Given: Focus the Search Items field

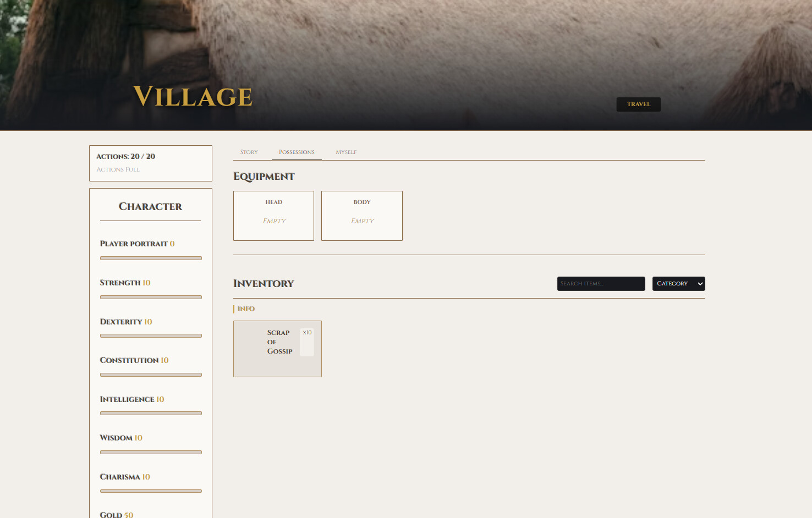Looking at the screenshot, I should (x=601, y=284).
